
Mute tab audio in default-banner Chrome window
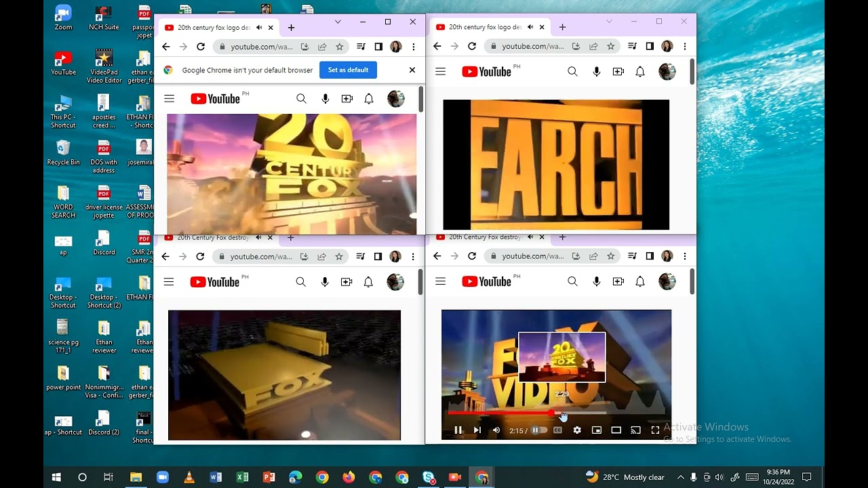259,27
